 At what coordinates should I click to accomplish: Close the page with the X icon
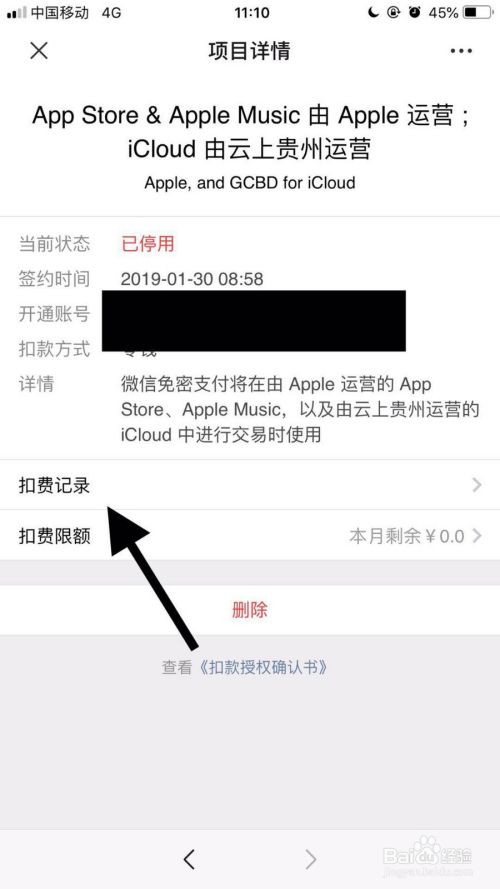coord(39,51)
